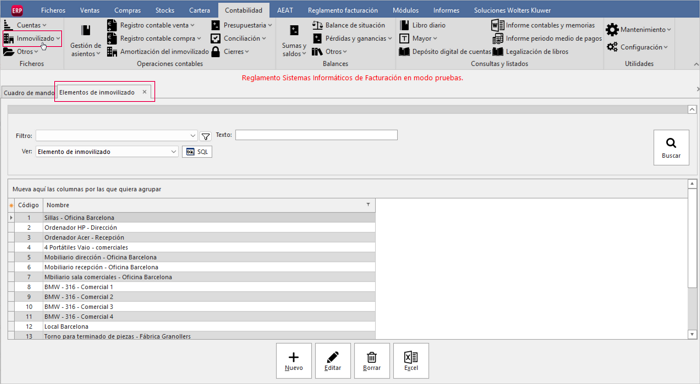This screenshot has height=384, width=700.
Task: Close the Elementos de inmovilizado tab
Action: point(144,92)
